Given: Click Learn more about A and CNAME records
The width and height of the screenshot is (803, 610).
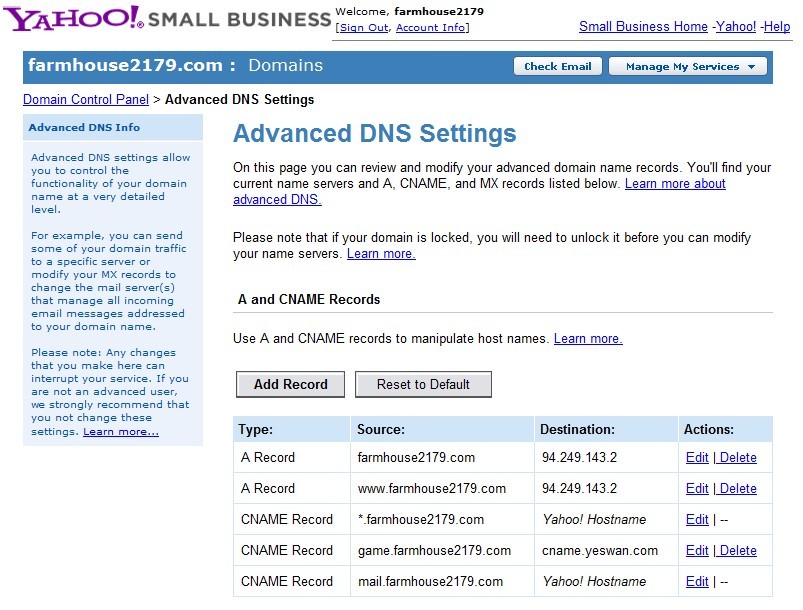Looking at the screenshot, I should click(588, 339).
